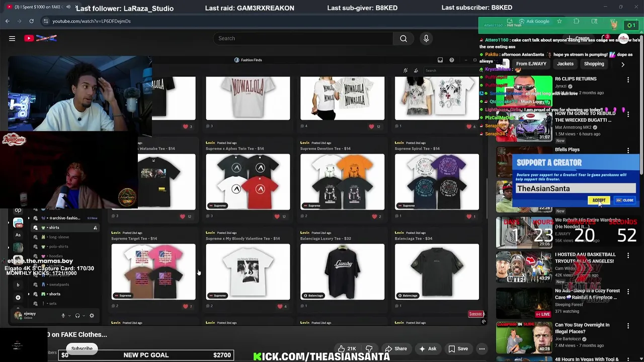The height and width of the screenshot is (362, 644).
Task: Open headphones output options dropdown arrow
Action: [84, 316]
